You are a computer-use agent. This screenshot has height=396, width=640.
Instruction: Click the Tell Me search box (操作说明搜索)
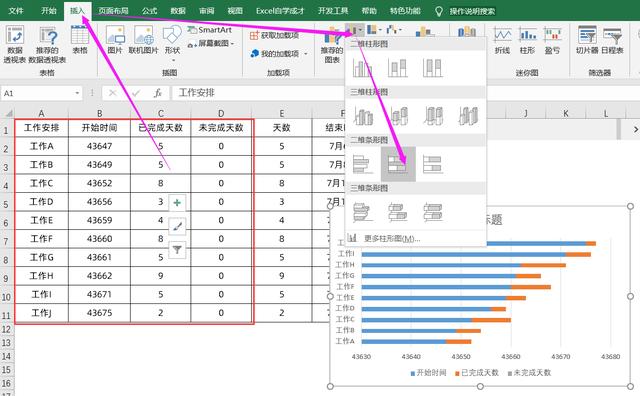[x=472, y=11]
